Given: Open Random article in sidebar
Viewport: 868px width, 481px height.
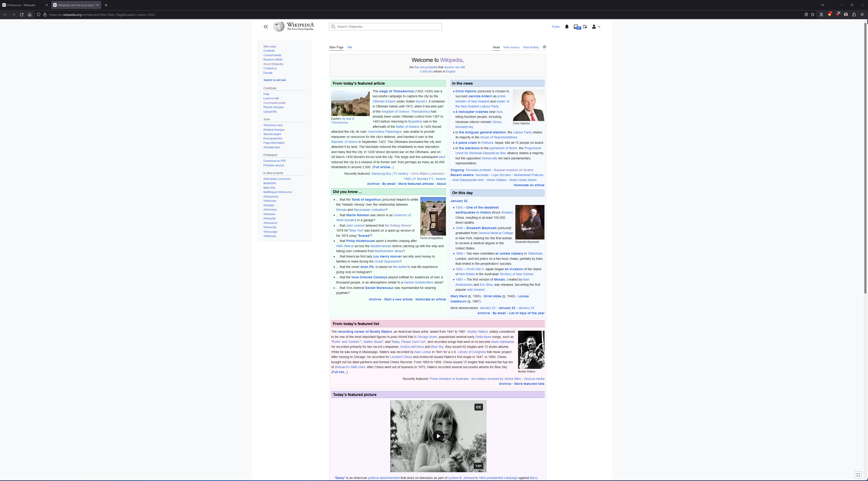Looking at the screenshot, I should pyautogui.click(x=273, y=60).
